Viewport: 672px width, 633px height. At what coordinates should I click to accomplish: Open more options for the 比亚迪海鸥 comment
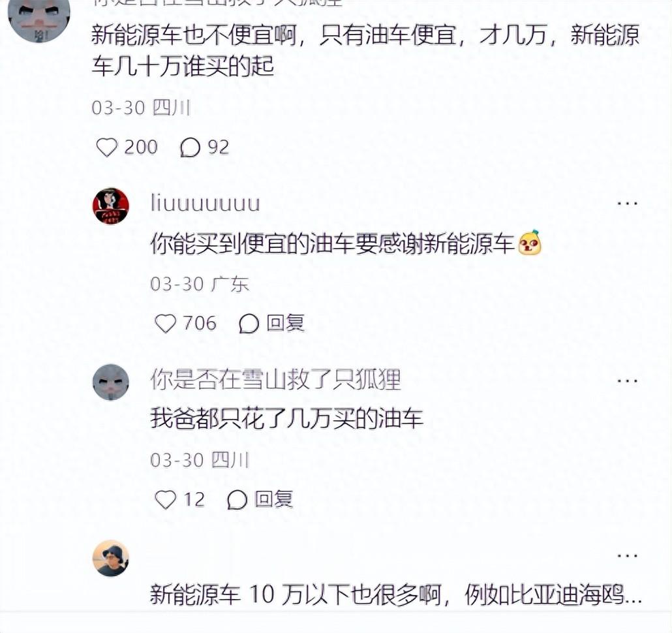point(628,556)
